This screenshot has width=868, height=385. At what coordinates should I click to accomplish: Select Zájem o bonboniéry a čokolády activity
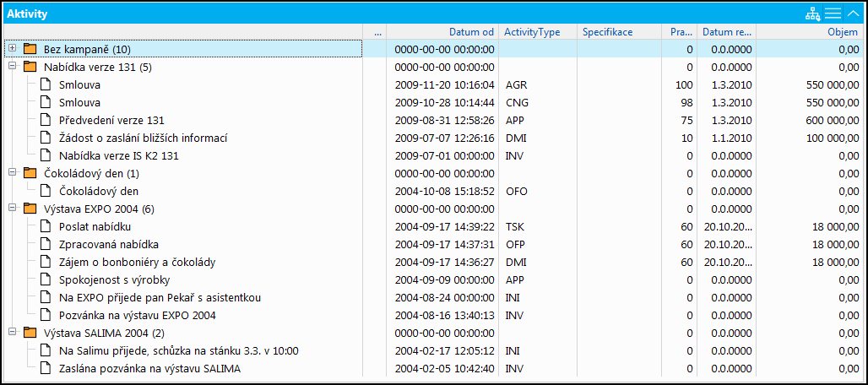(x=433, y=263)
